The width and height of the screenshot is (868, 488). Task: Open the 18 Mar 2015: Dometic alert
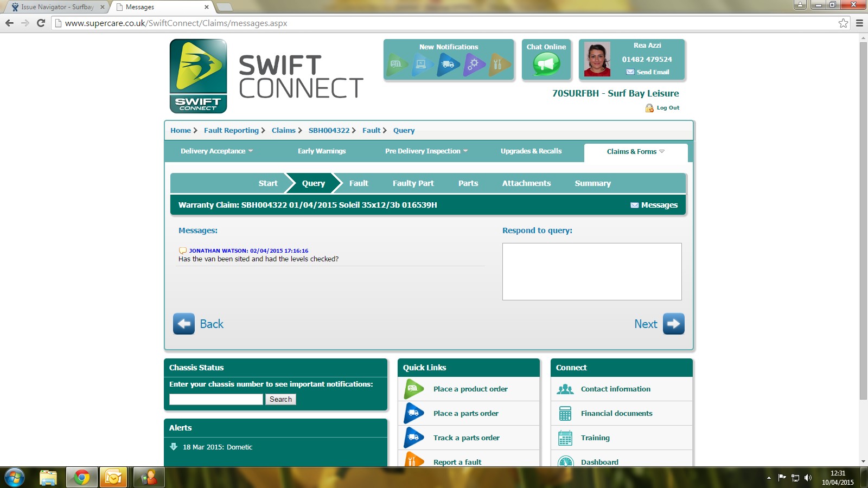coord(218,447)
